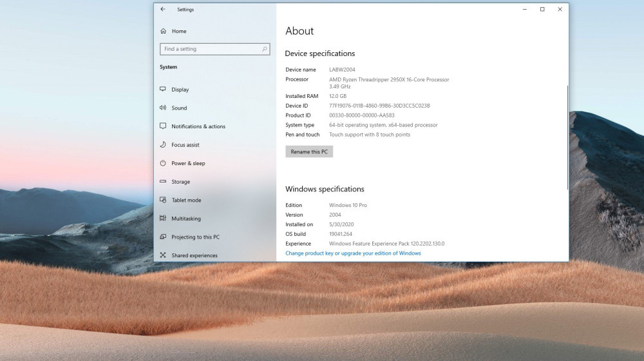The image size is (644, 361).
Task: Click the Storage drive icon
Action: pyautogui.click(x=163, y=181)
